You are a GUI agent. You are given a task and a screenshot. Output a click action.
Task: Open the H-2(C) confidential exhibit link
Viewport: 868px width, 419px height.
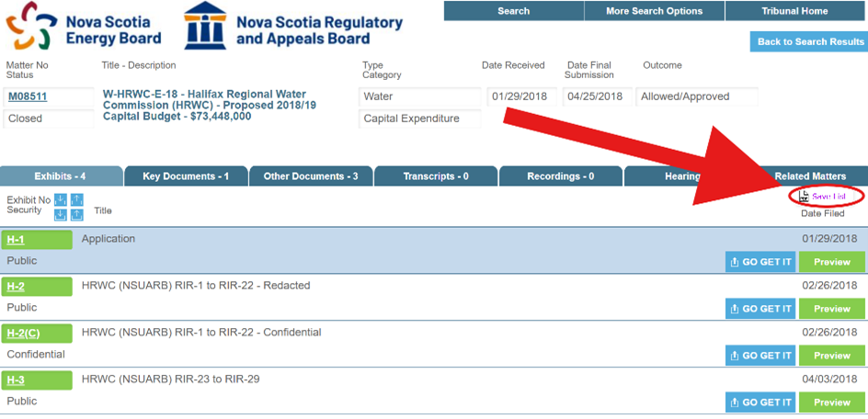point(23,334)
